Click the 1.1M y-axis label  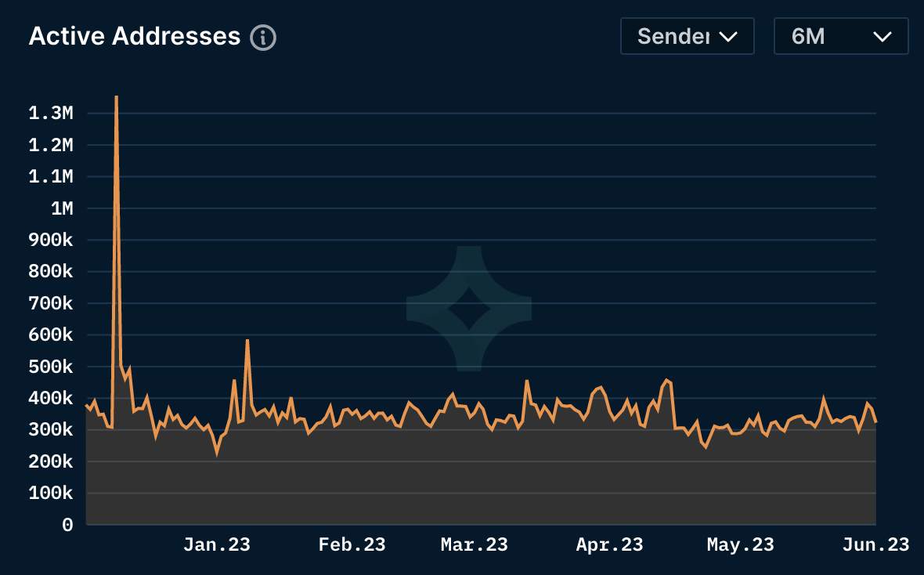click(x=51, y=176)
